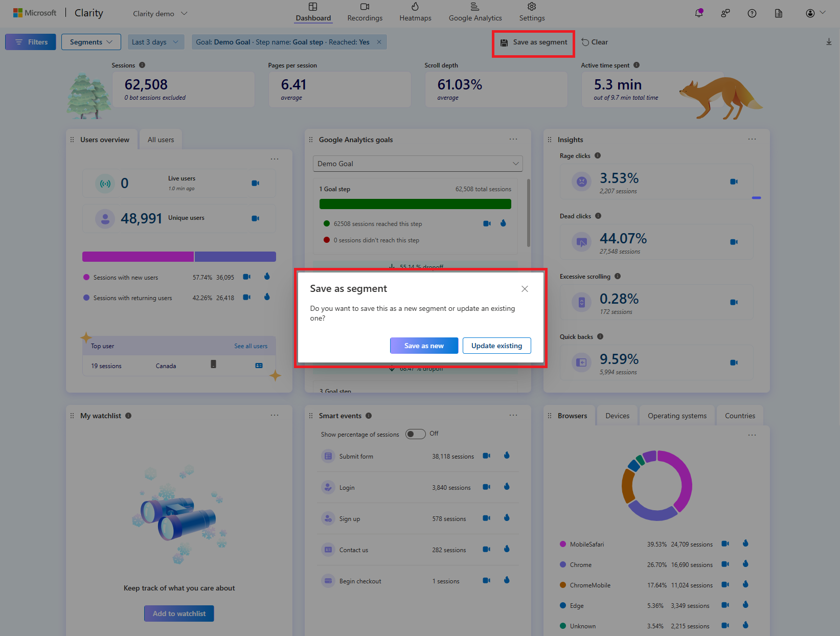View Rage clicks recordings
Viewport: 840px width, 636px height.
point(734,181)
